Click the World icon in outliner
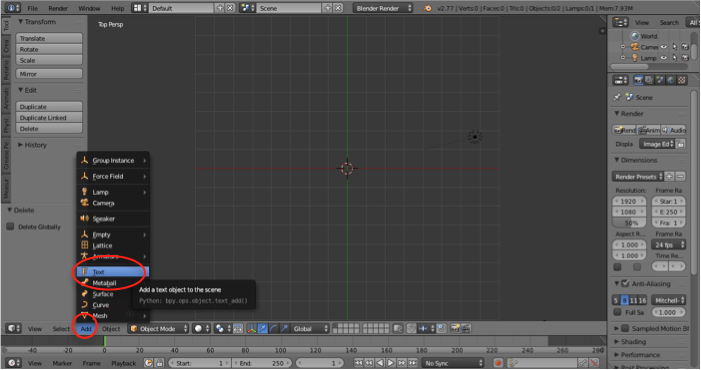 click(634, 36)
